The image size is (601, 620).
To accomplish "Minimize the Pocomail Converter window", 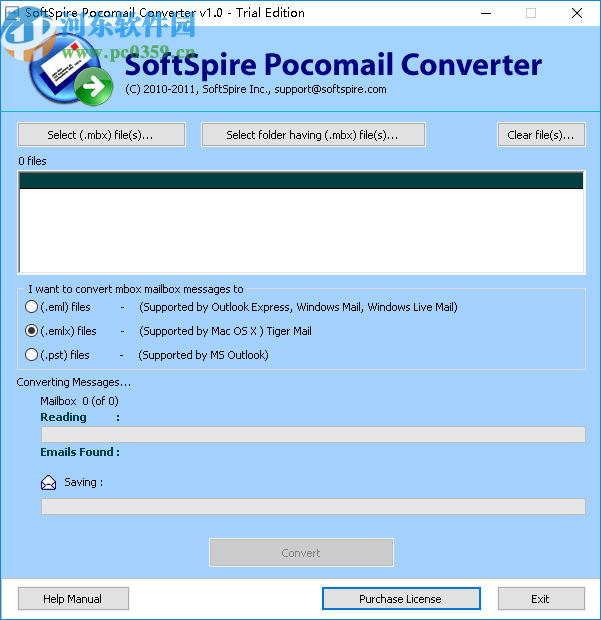I will tap(486, 13).
